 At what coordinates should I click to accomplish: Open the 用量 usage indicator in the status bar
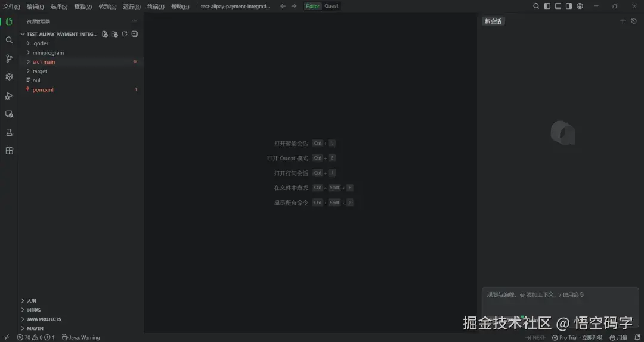tap(618, 337)
